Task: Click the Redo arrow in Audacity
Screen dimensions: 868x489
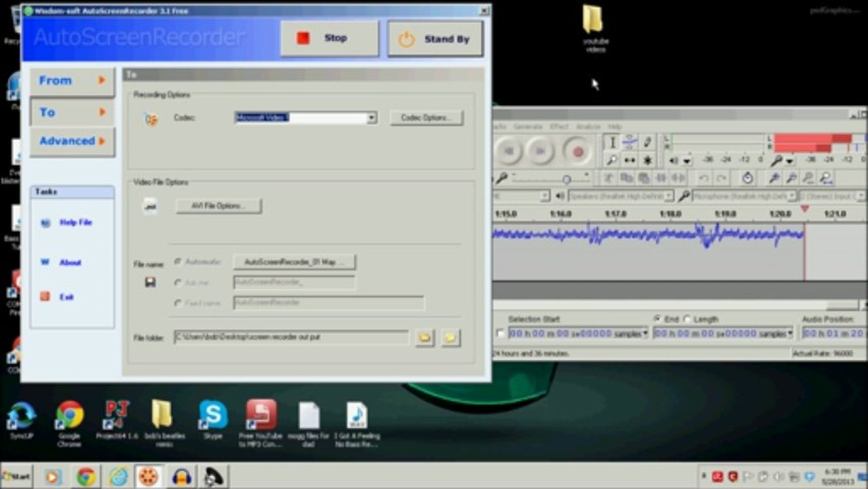Action: pos(721,178)
